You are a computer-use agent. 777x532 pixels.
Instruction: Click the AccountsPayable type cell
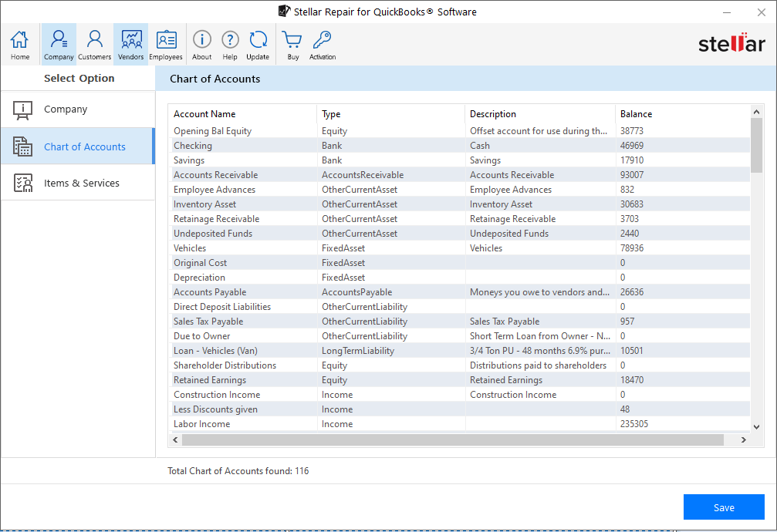click(356, 292)
